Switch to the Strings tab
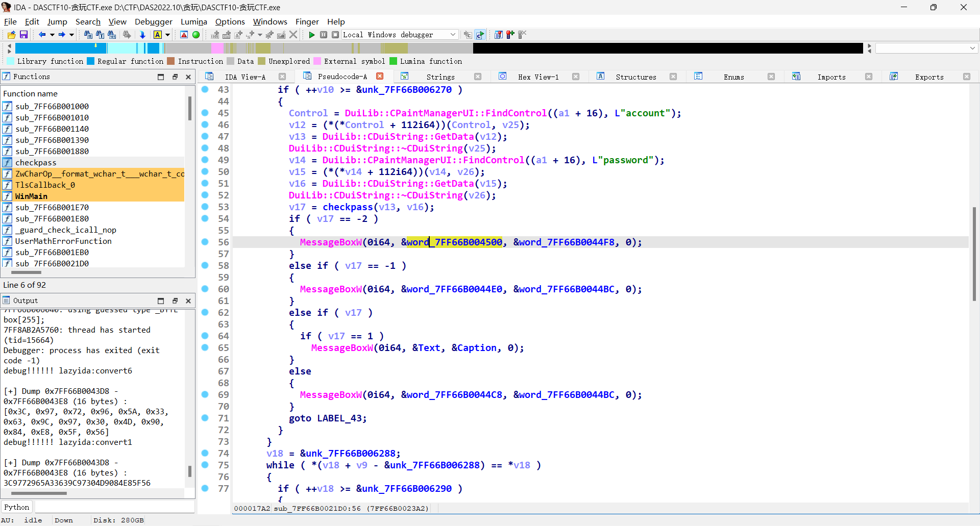The image size is (980, 526). 440,77
